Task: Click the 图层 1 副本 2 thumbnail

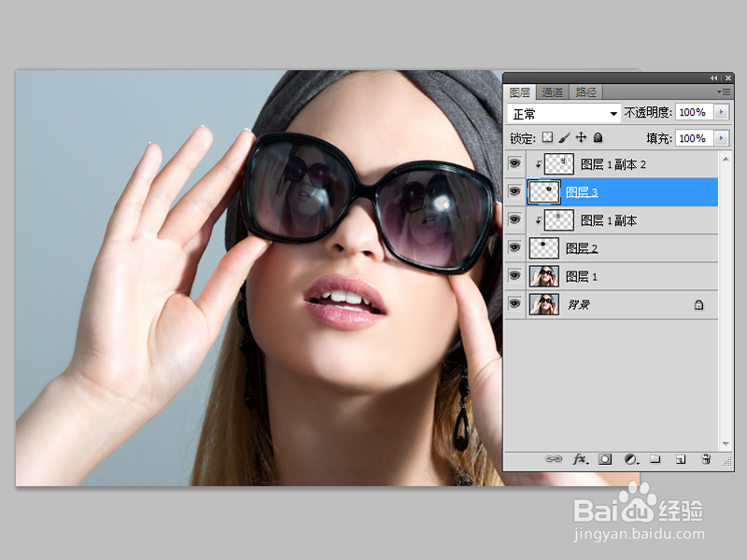Action: coord(558,164)
